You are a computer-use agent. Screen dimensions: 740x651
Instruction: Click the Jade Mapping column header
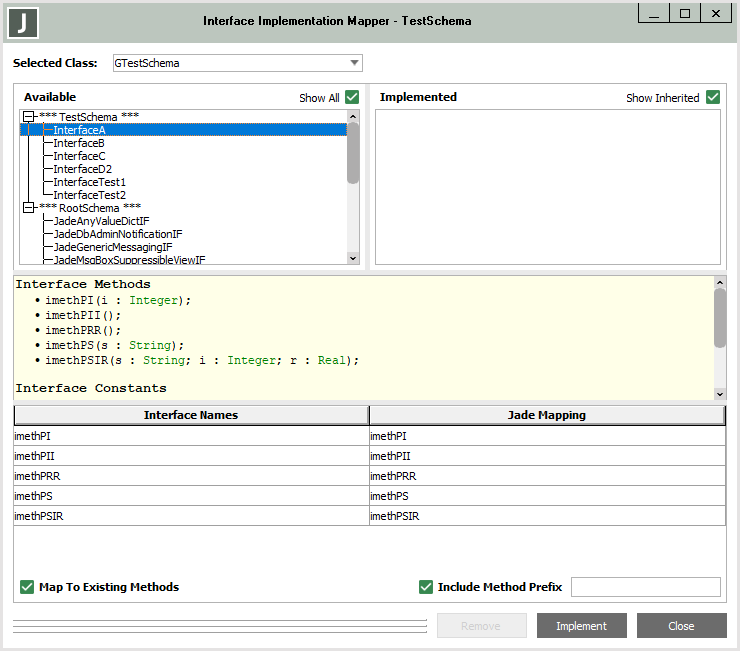(547, 415)
